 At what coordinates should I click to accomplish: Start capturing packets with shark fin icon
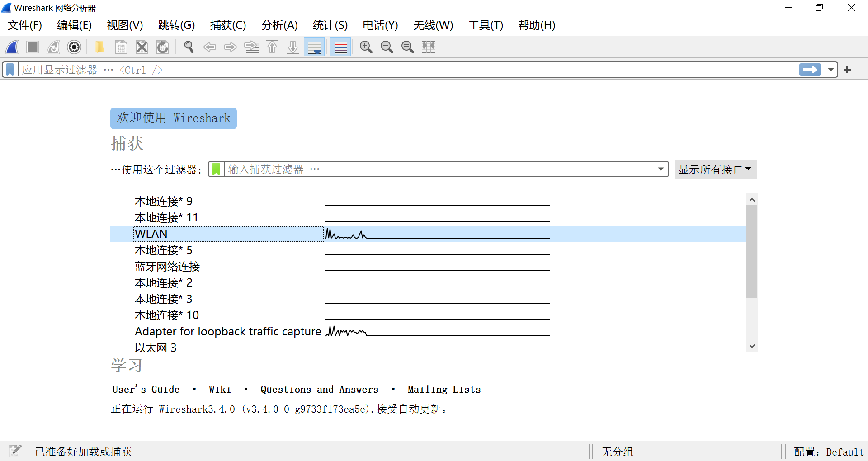12,47
